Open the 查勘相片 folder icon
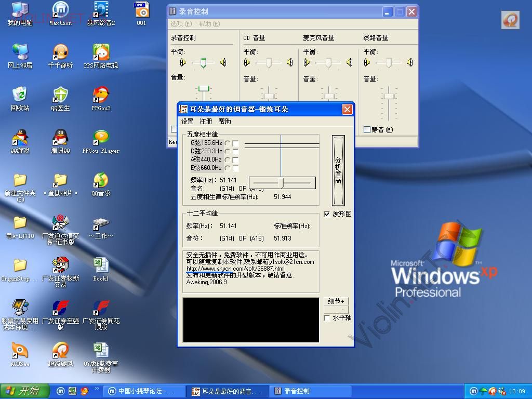Image resolution: width=532 pixels, height=399 pixels. 60,184
